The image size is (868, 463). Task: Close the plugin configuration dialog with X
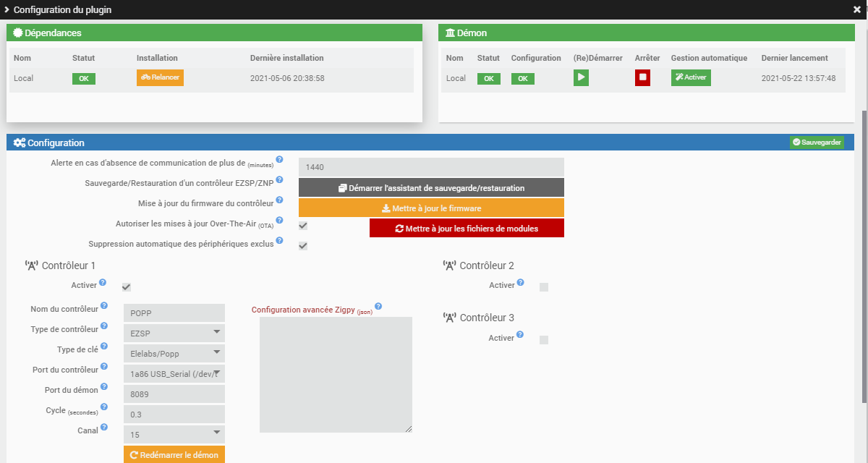pos(857,9)
